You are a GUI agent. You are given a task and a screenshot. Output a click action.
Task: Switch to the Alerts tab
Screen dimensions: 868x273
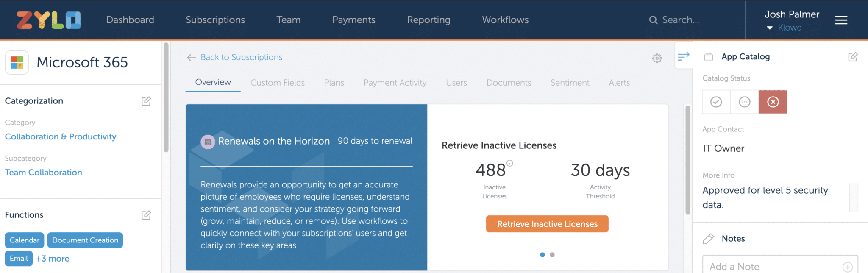(x=619, y=83)
